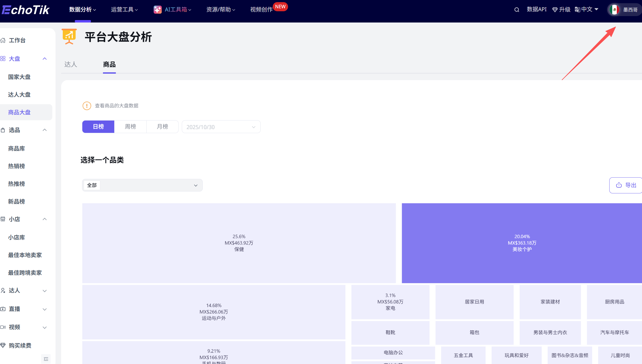The image size is (642, 364).
Task: Click the 购买续费 icon in sidebar
Action: pyautogui.click(x=3, y=345)
